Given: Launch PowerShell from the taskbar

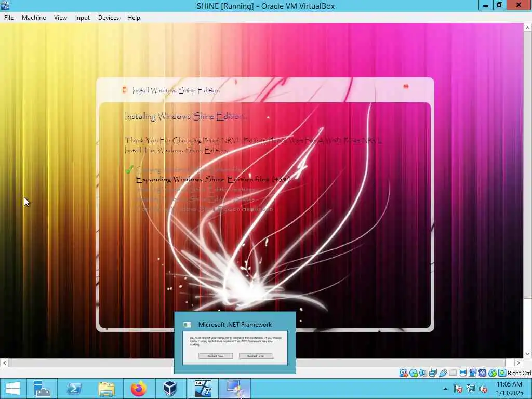Looking at the screenshot, I should pos(74,389).
